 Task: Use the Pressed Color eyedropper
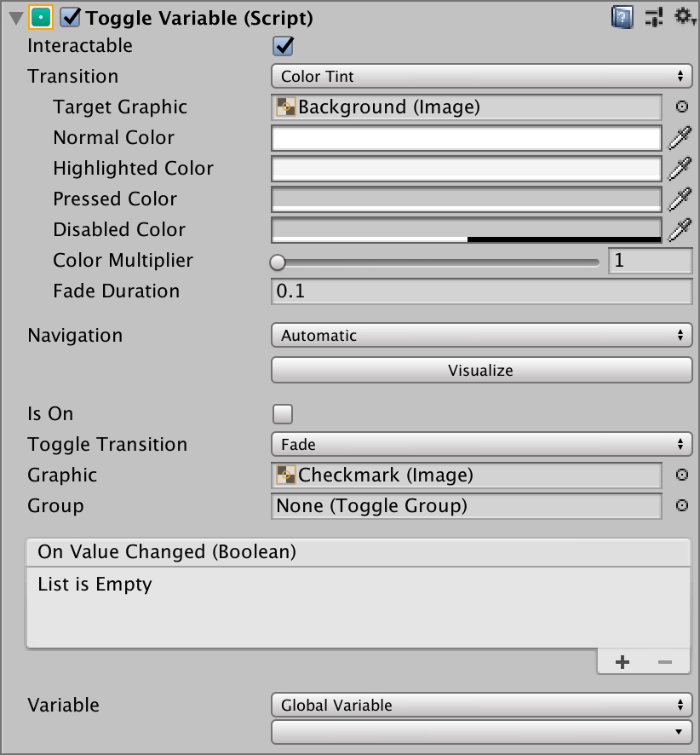pos(680,199)
